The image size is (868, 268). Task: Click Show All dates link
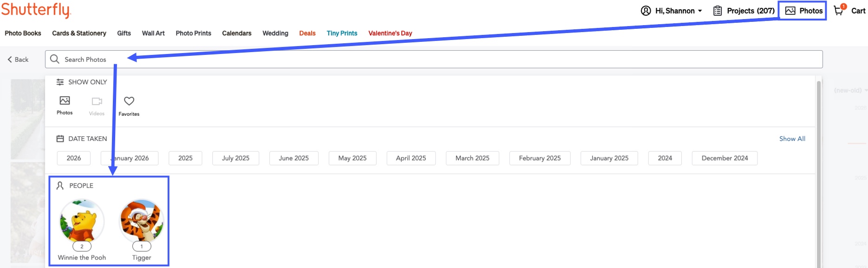tap(792, 139)
